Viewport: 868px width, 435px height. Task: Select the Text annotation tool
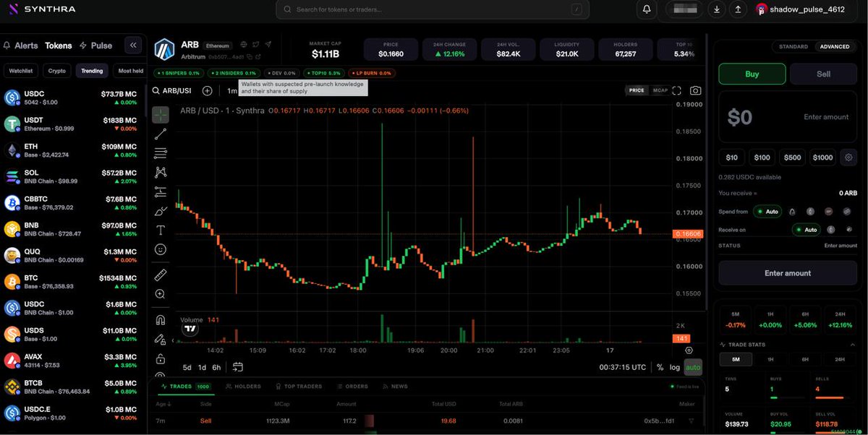coord(161,230)
